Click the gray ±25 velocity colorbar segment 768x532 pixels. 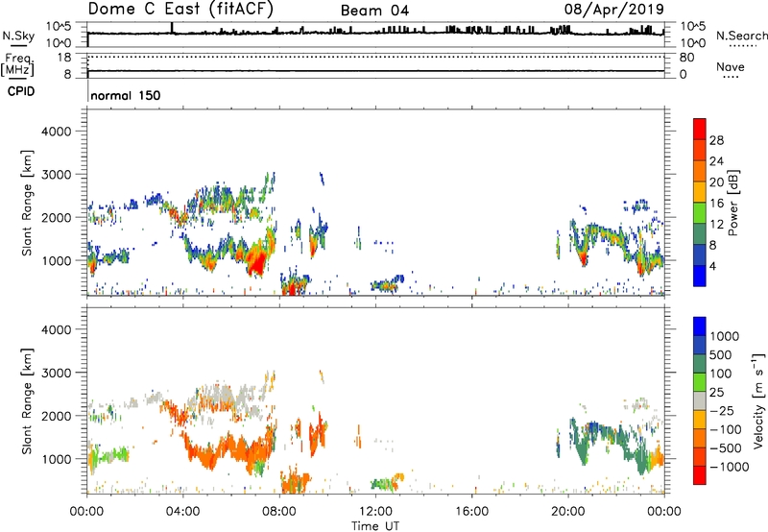[x=700, y=401]
